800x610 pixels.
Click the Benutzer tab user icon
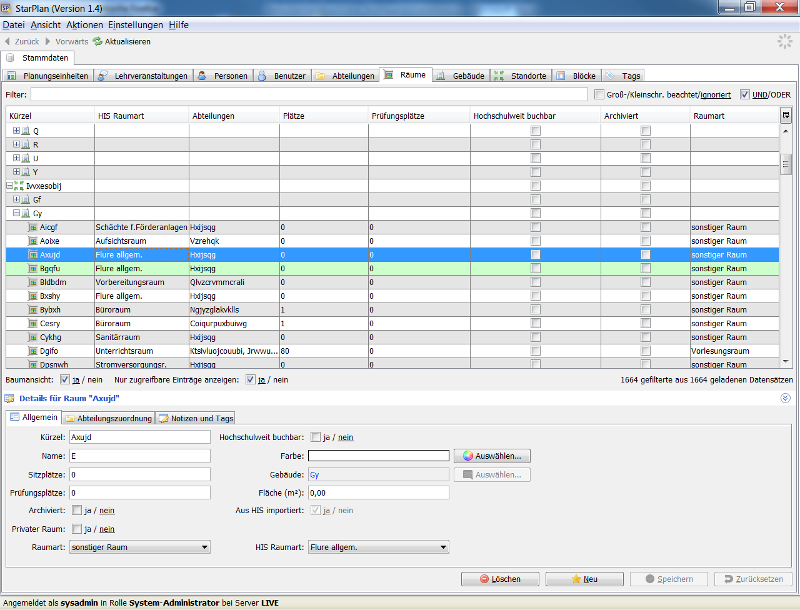(262, 76)
